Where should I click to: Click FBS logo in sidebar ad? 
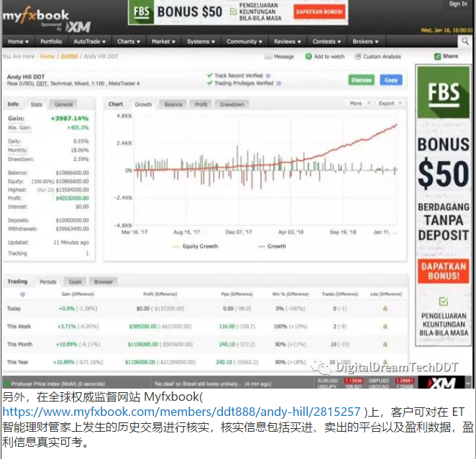click(444, 92)
